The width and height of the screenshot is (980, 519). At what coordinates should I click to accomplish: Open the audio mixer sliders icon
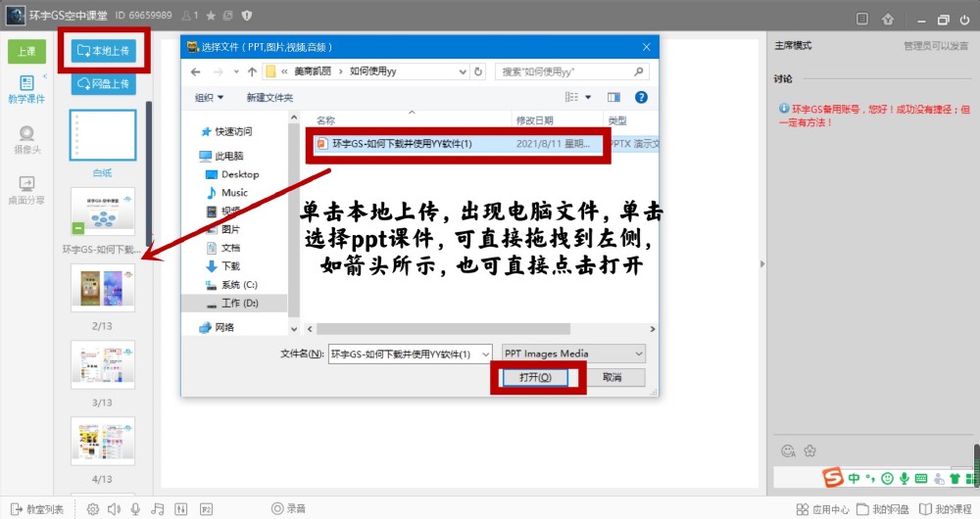(x=180, y=509)
